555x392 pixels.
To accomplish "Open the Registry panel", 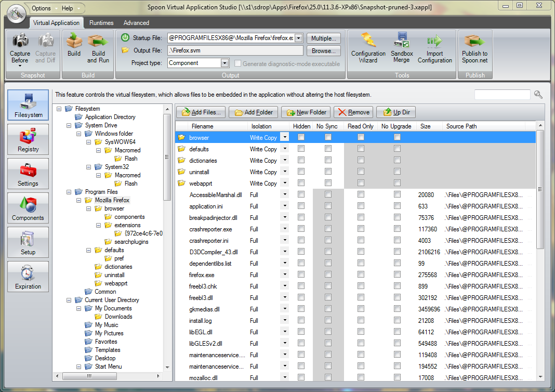I will tap(28, 139).
